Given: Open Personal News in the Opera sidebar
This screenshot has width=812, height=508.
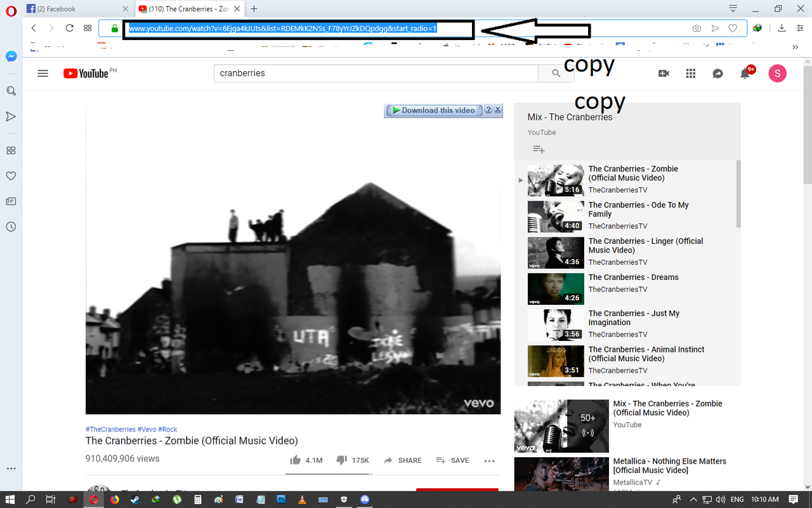Looking at the screenshot, I should tap(11, 201).
